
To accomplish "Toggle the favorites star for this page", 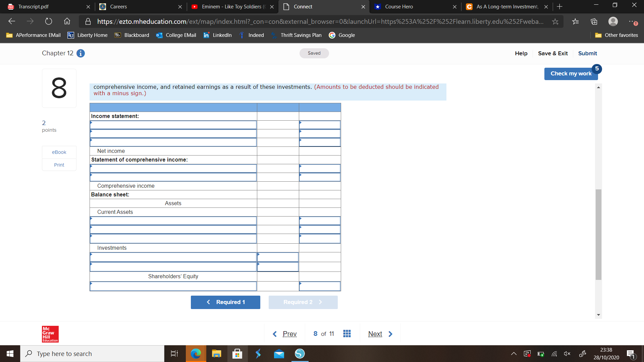I will coord(555,21).
